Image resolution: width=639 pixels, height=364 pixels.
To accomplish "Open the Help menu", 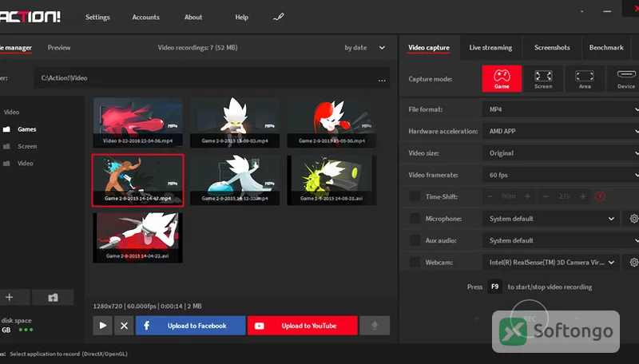I will [241, 17].
